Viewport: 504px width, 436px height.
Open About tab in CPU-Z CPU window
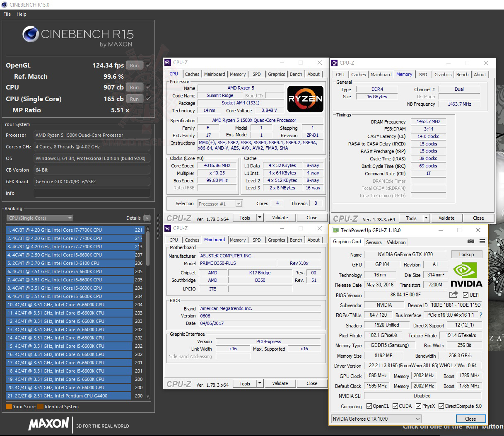click(313, 74)
